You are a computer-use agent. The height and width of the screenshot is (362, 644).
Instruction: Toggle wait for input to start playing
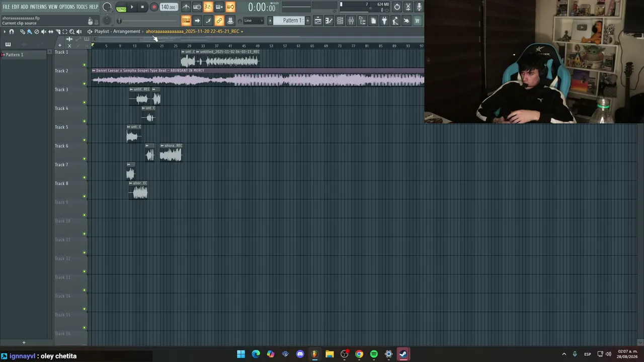coord(197,7)
